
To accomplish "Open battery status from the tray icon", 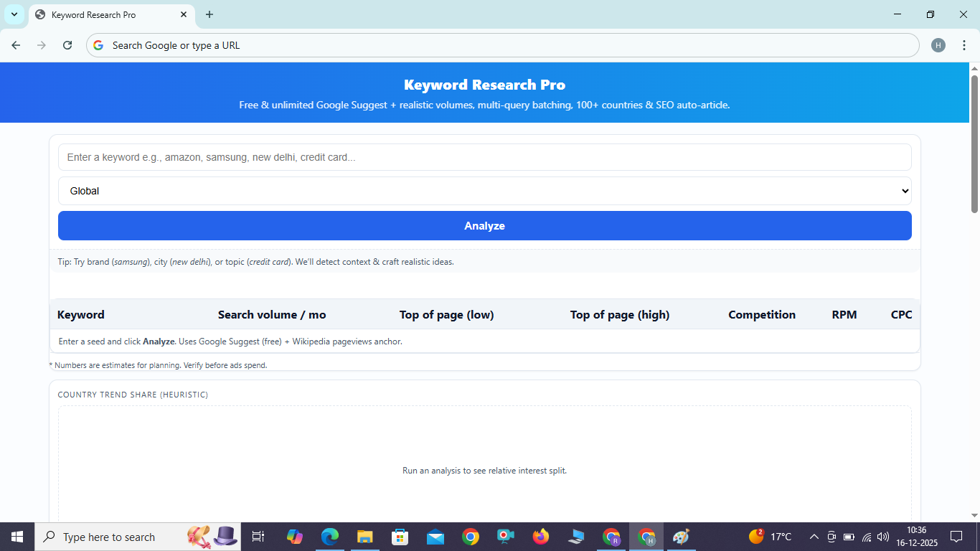I will 849,536.
